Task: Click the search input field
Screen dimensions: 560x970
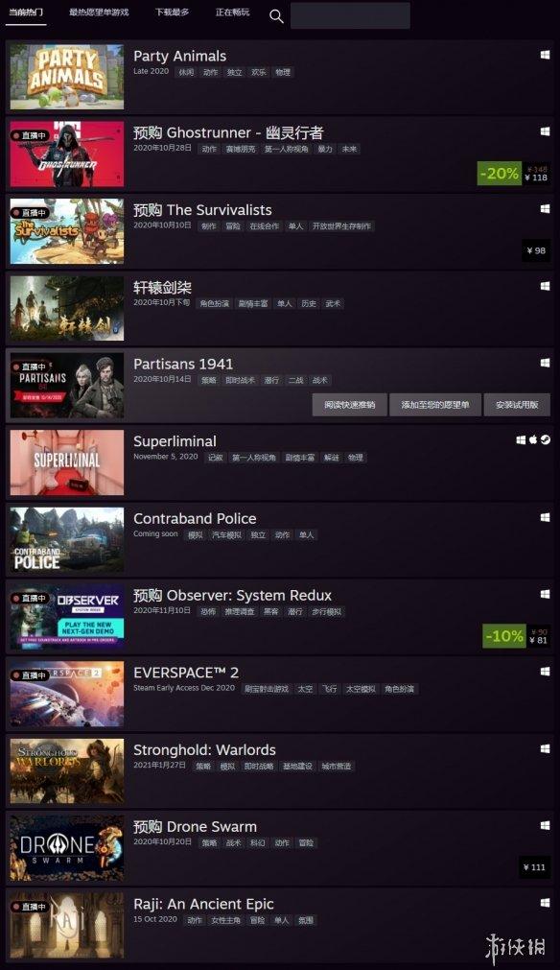Action: 350,15
